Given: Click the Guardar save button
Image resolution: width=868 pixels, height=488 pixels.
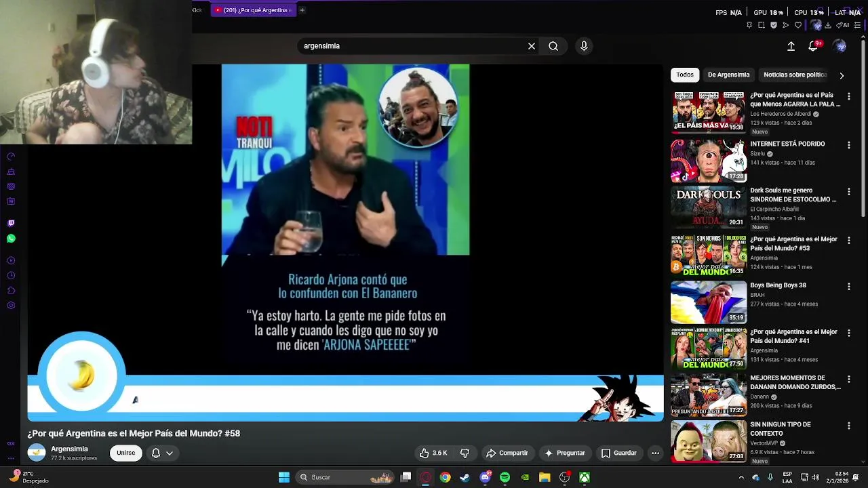Looking at the screenshot, I should click(x=618, y=453).
